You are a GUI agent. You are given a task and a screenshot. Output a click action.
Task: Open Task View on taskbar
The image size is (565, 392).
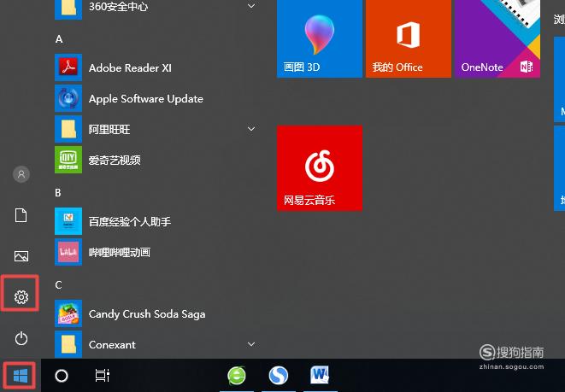(103, 376)
